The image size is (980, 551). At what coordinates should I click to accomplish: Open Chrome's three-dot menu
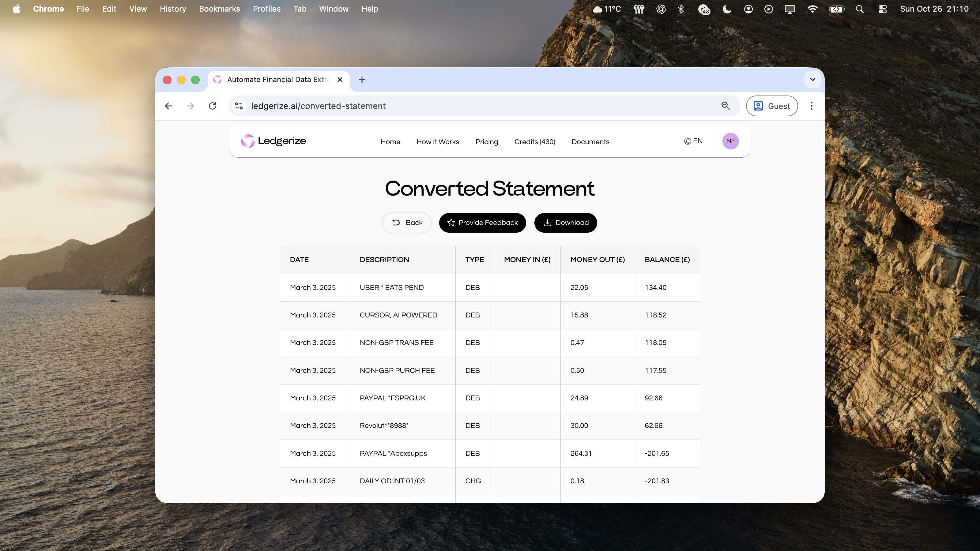pos(811,106)
